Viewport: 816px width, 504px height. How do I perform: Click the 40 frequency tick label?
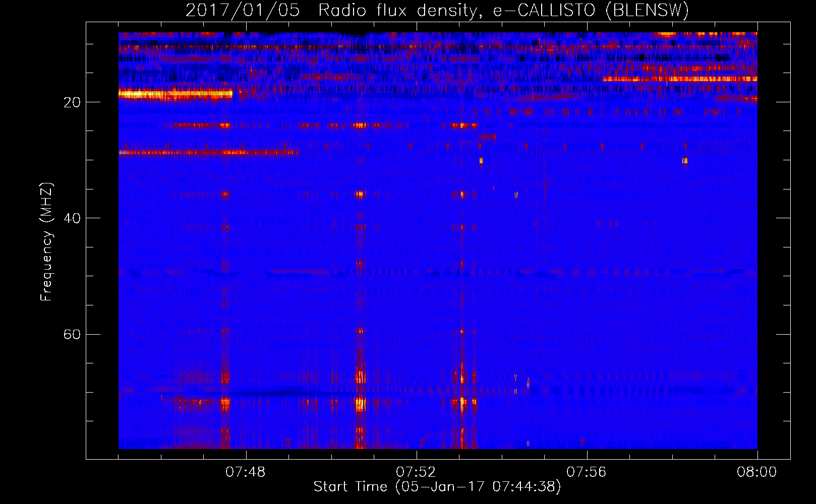click(72, 218)
